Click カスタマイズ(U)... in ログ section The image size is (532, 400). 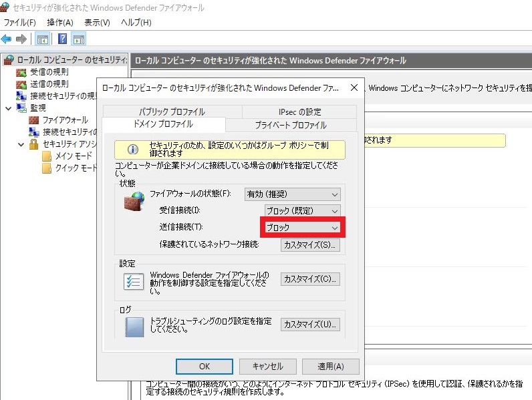click(310, 325)
